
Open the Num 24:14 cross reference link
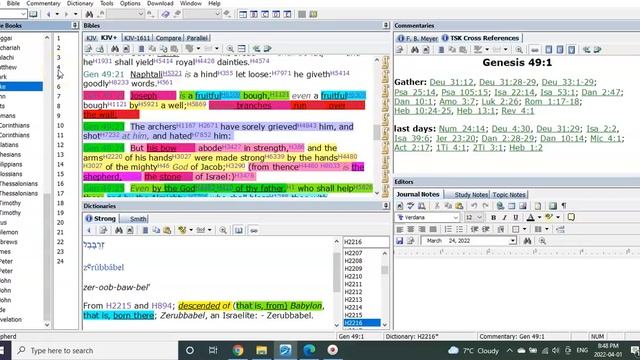point(462,129)
